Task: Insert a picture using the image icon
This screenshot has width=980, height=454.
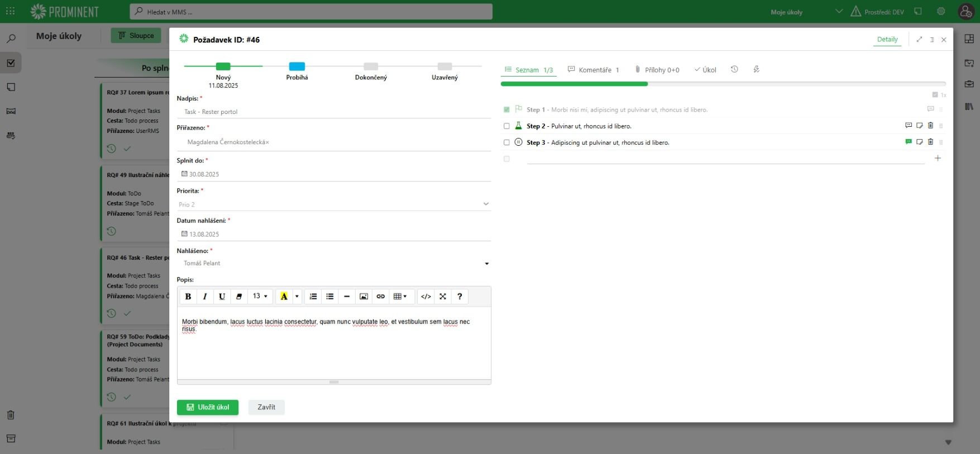Action: 364,297
